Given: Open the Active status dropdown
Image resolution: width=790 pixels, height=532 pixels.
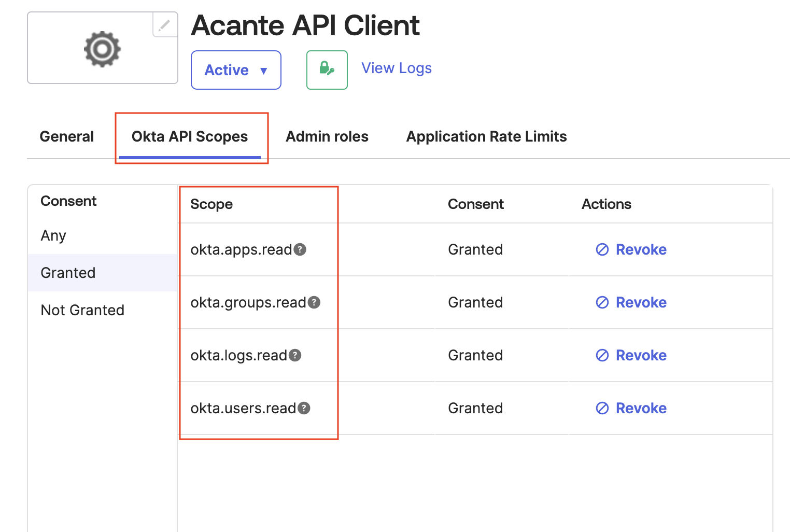Looking at the screenshot, I should [x=236, y=70].
